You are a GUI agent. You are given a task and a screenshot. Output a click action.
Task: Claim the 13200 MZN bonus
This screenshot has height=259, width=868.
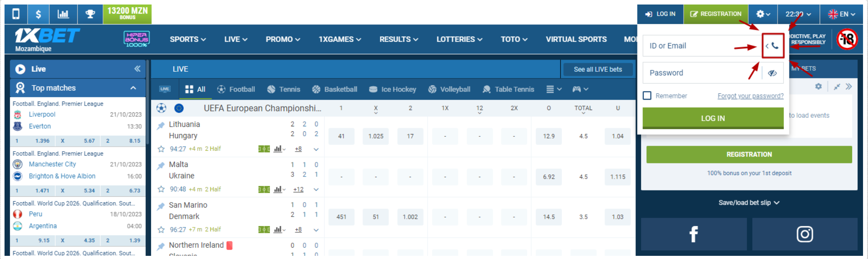point(127,14)
